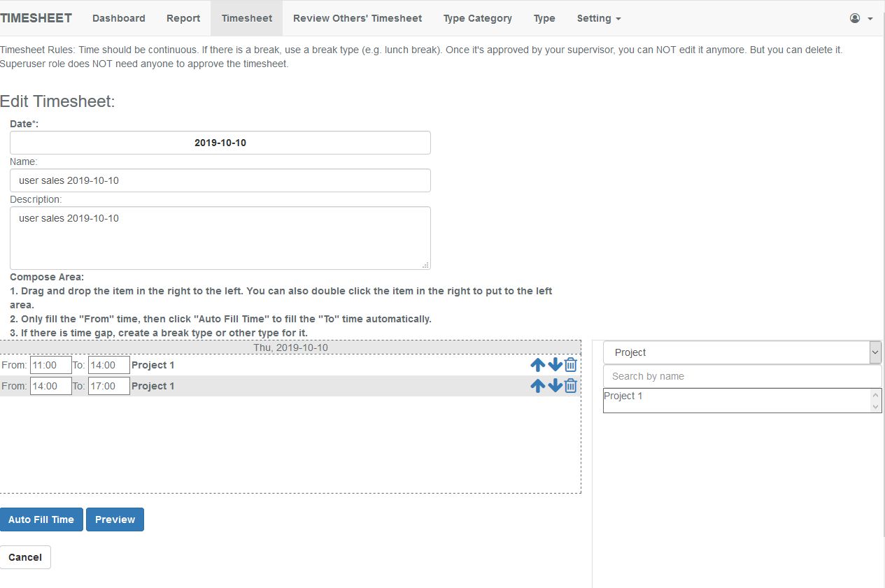Delete the 11:00–14:00 Project 1 entry
The image size is (885, 588).
coord(571,364)
